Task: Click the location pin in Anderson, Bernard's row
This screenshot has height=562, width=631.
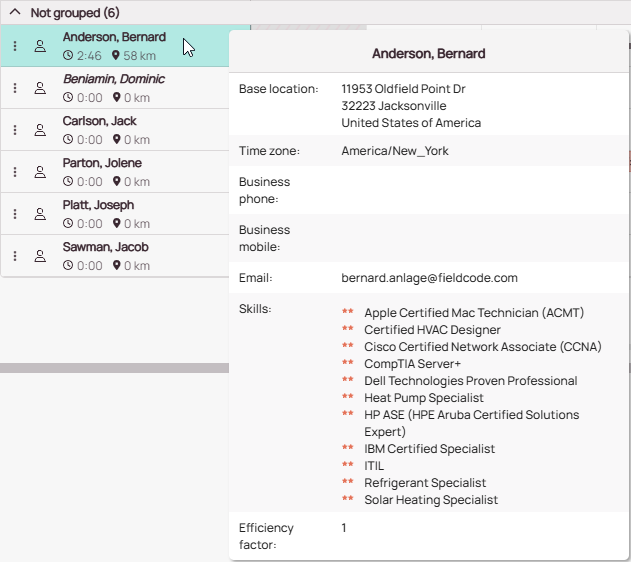Action: click(x=116, y=55)
